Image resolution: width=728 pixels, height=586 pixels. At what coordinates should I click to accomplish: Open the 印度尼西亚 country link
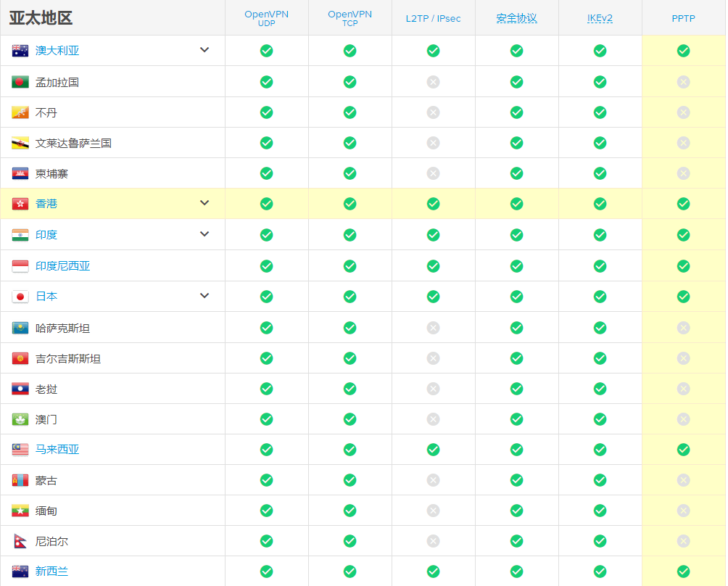coord(62,266)
